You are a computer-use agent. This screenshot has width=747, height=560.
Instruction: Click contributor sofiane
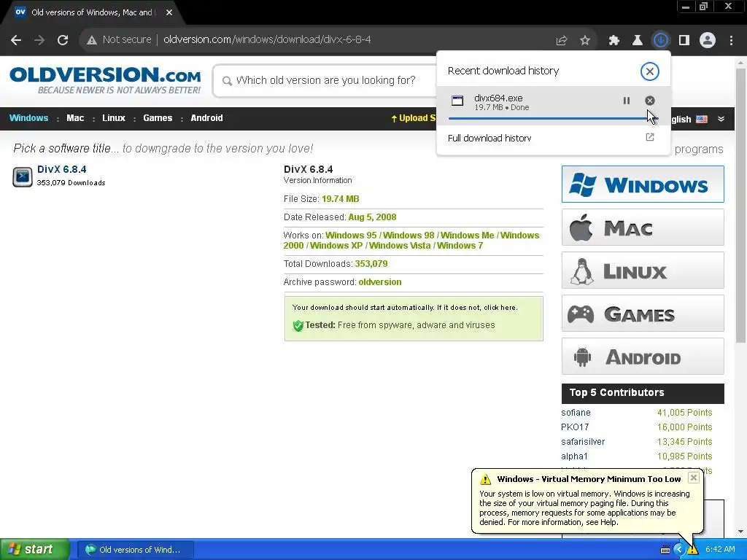(576, 413)
